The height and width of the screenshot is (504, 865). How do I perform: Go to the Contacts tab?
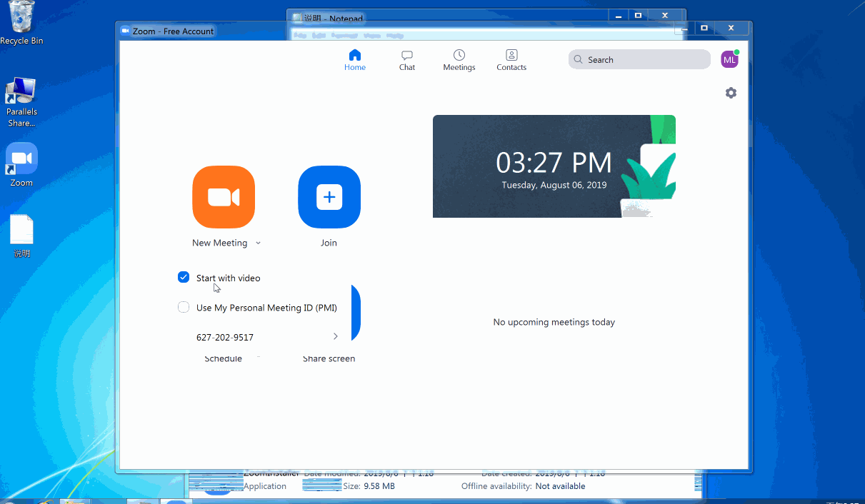click(511, 60)
